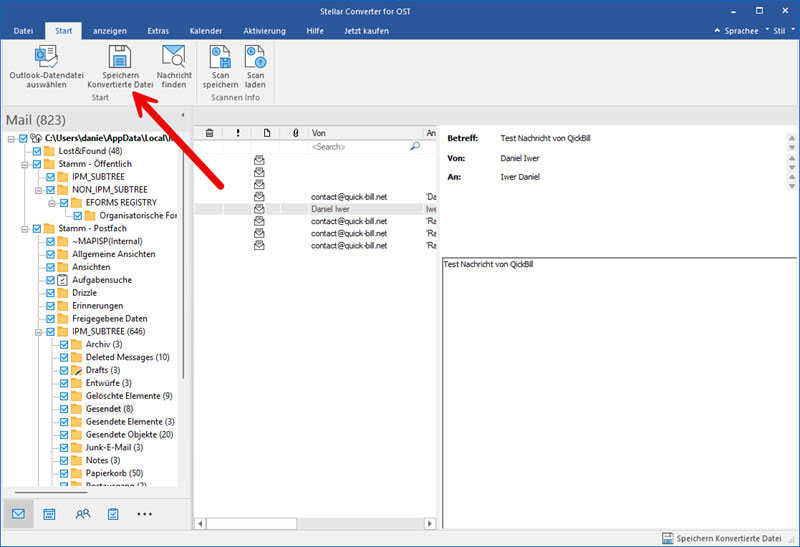
Task: Click Speichern Konvertierte Datei in status bar
Action: 727,538
